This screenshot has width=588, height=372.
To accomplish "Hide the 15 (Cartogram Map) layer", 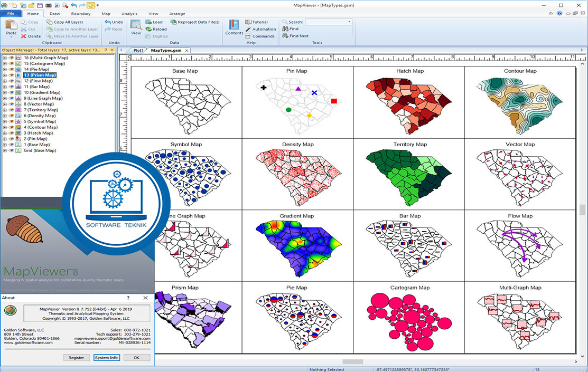I will click(11, 64).
